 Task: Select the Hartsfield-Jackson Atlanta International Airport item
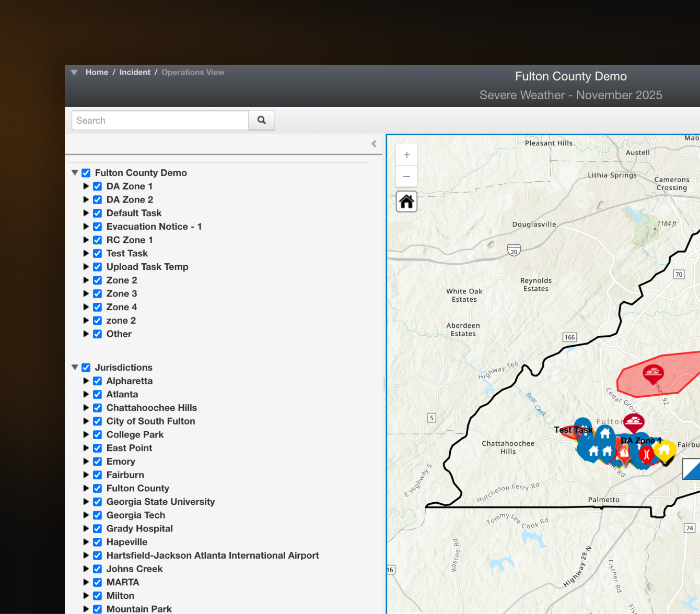pos(213,556)
